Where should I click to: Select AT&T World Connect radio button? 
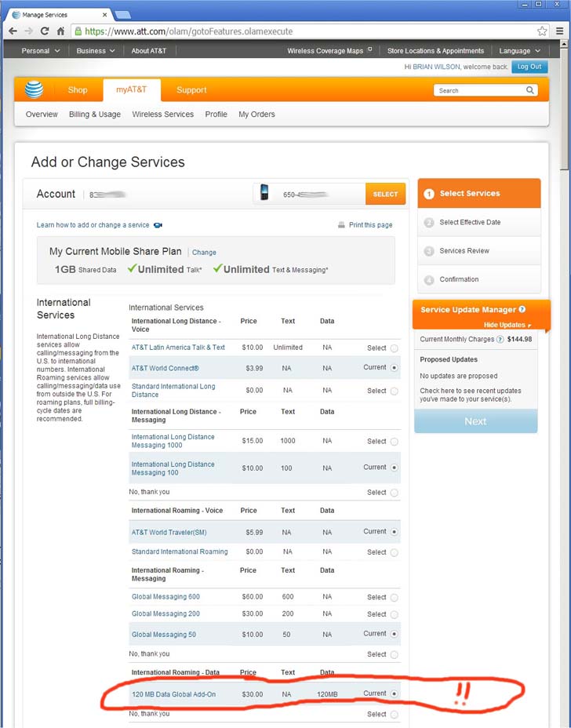[394, 368]
